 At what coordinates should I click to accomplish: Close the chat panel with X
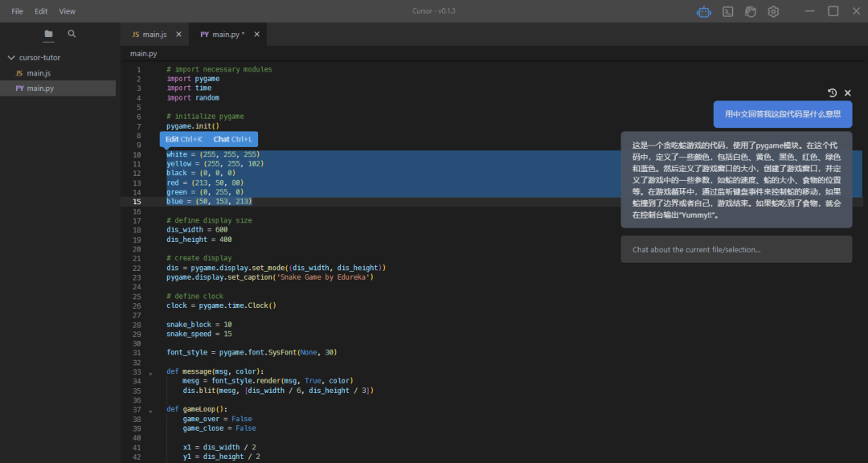(848, 93)
